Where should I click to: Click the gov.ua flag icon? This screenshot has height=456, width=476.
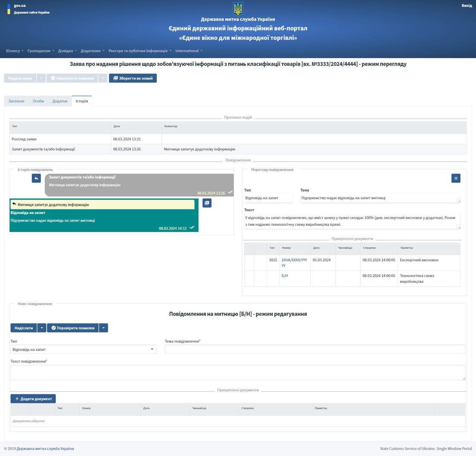9,9
